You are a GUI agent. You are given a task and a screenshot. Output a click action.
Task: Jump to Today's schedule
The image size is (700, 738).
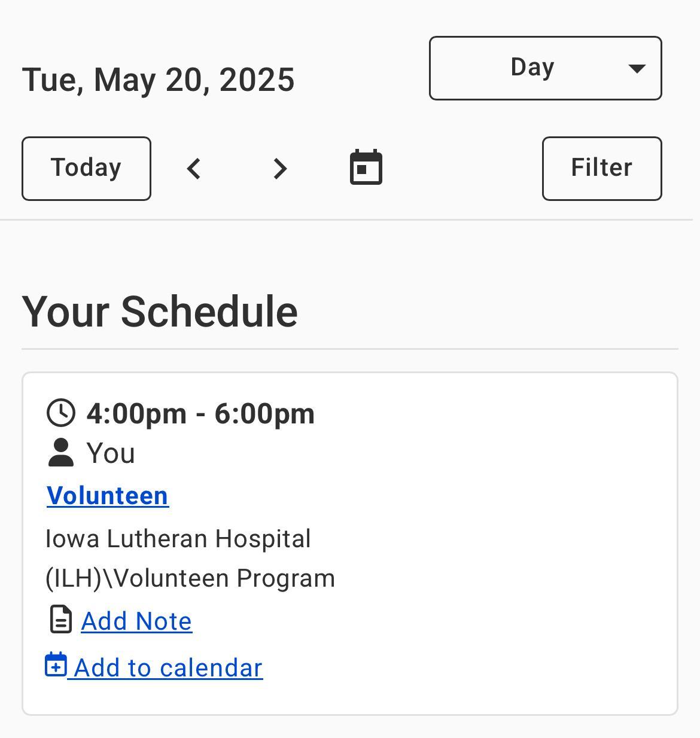pos(86,169)
